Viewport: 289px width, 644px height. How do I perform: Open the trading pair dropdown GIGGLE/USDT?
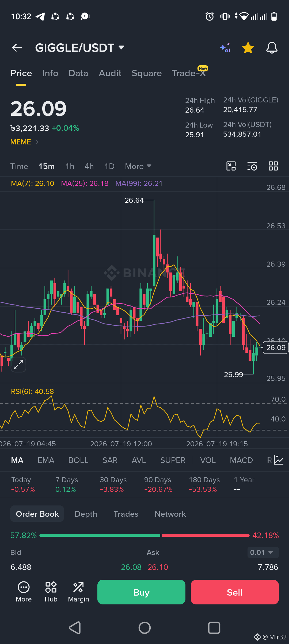pyautogui.click(x=80, y=48)
